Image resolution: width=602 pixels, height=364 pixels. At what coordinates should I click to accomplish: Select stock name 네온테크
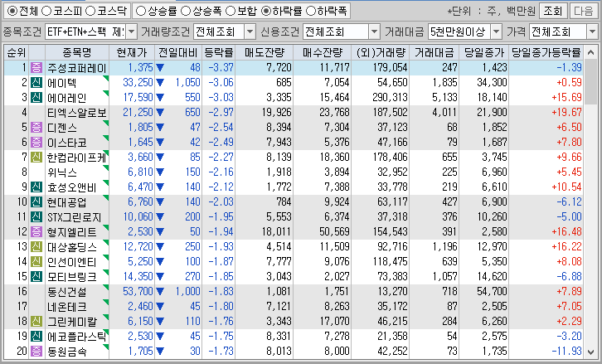click(x=67, y=307)
